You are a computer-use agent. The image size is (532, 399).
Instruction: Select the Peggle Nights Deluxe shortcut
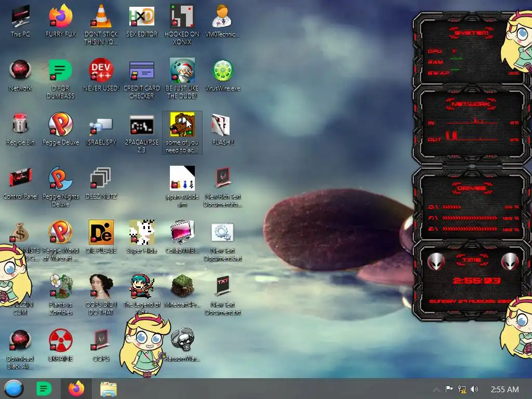coord(61,187)
